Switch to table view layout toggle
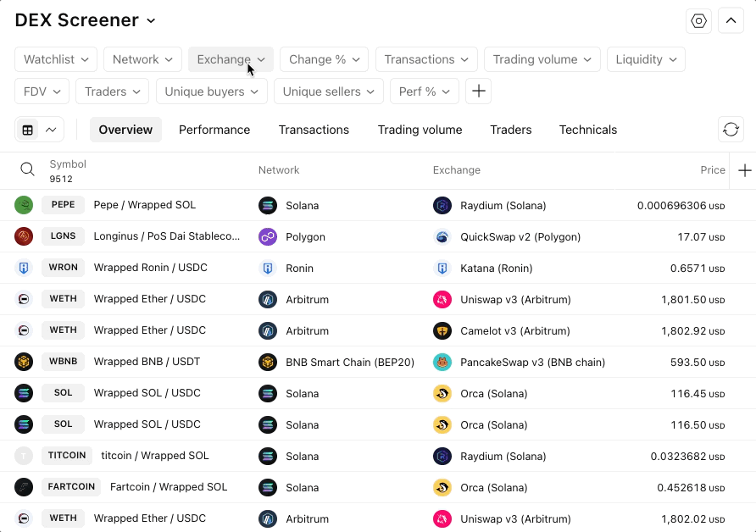This screenshot has width=756, height=532. click(28, 130)
